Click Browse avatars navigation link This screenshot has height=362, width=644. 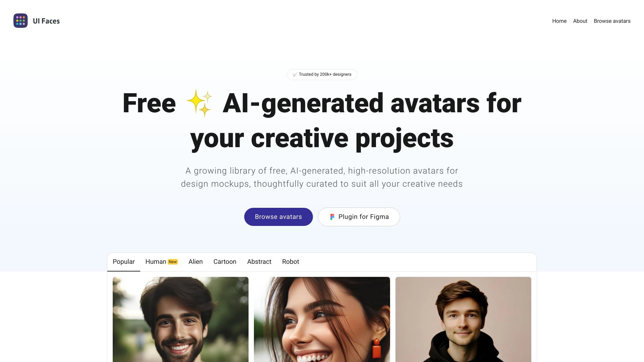point(612,21)
